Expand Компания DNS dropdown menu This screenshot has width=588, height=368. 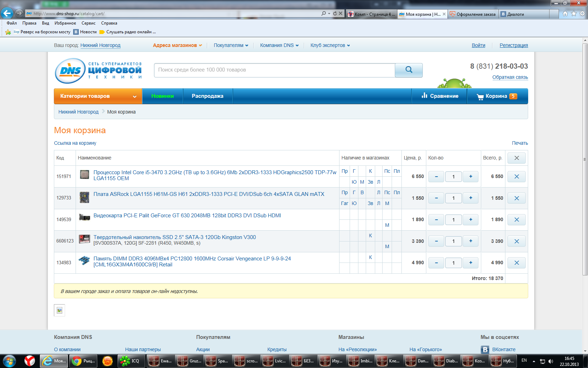point(279,46)
